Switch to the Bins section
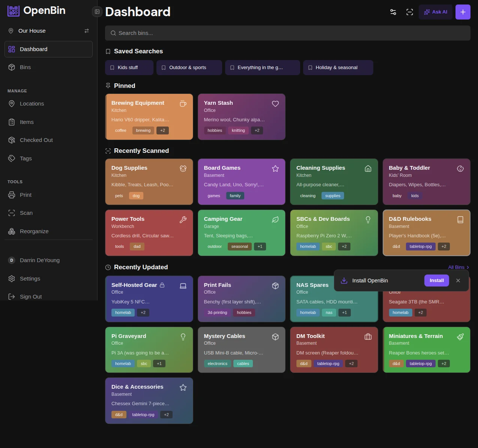 point(25,67)
